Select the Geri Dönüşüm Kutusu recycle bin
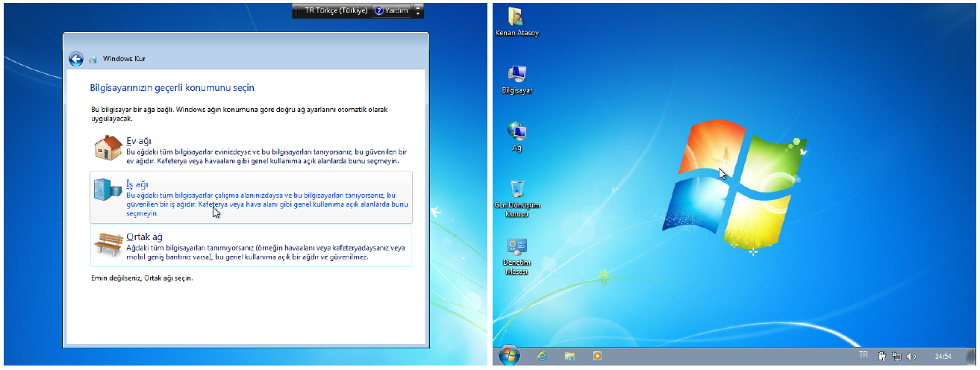Screen dimensions: 980x370 tap(516, 198)
